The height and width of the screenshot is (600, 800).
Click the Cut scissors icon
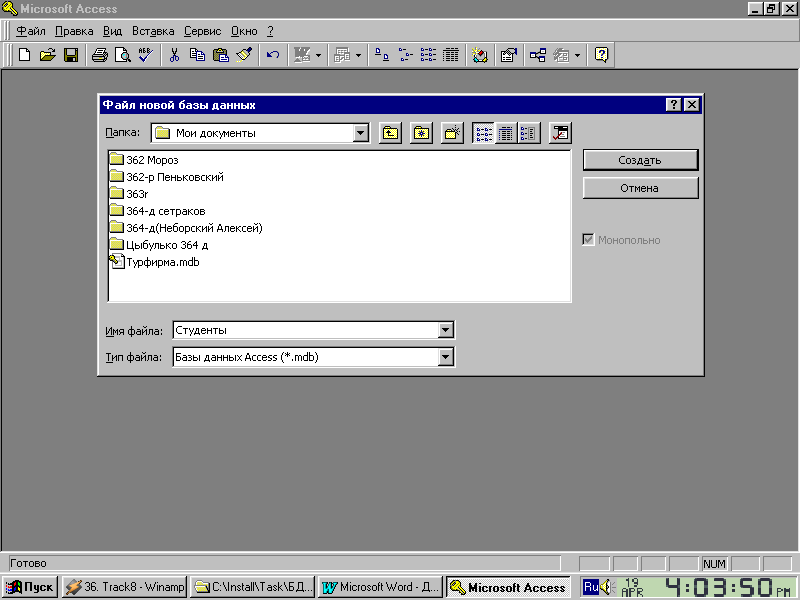(174, 55)
